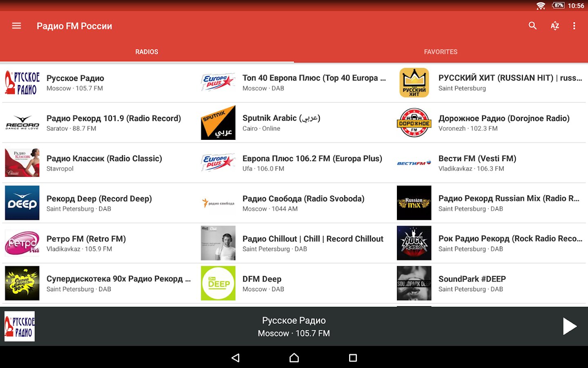Screen dimensions: 588x368
Task: Select Радио Классик station title
Action: click(104, 158)
